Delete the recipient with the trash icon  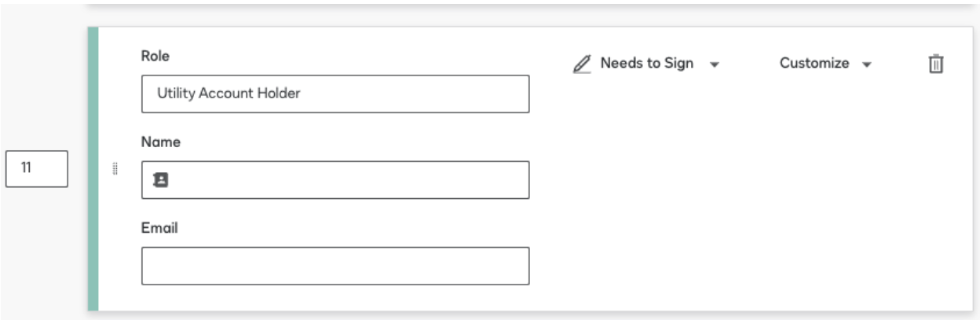[936, 64]
